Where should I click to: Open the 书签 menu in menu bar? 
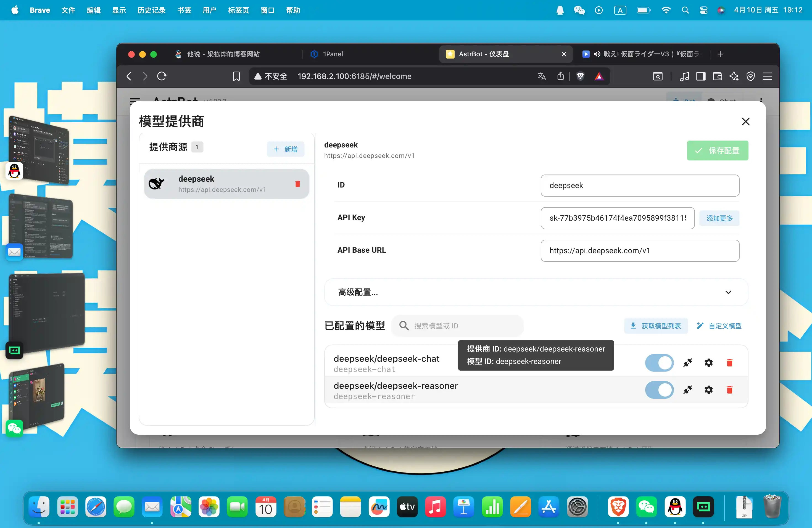click(184, 10)
